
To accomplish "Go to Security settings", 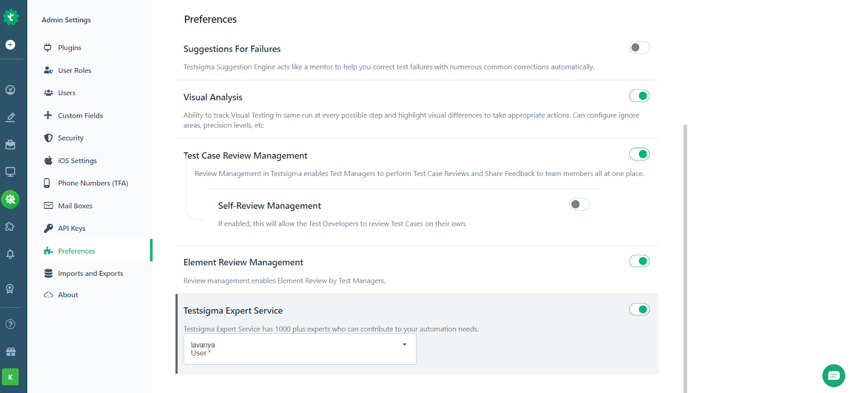I will [71, 138].
